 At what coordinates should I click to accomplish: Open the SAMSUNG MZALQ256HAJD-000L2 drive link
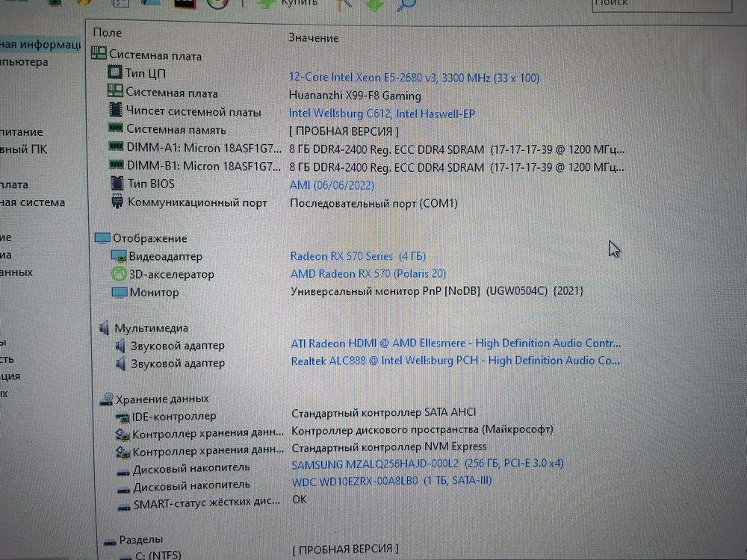pyautogui.click(x=427, y=464)
